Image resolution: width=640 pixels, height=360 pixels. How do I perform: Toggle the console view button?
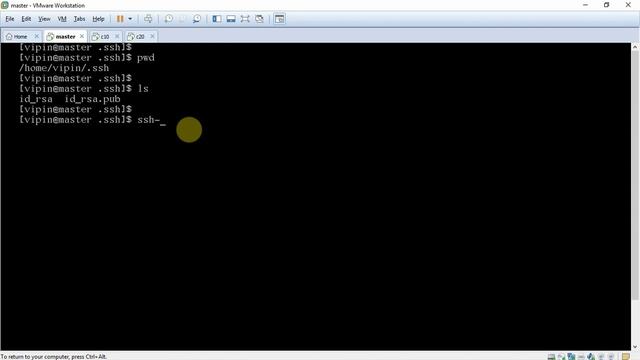pyautogui.click(x=280, y=19)
